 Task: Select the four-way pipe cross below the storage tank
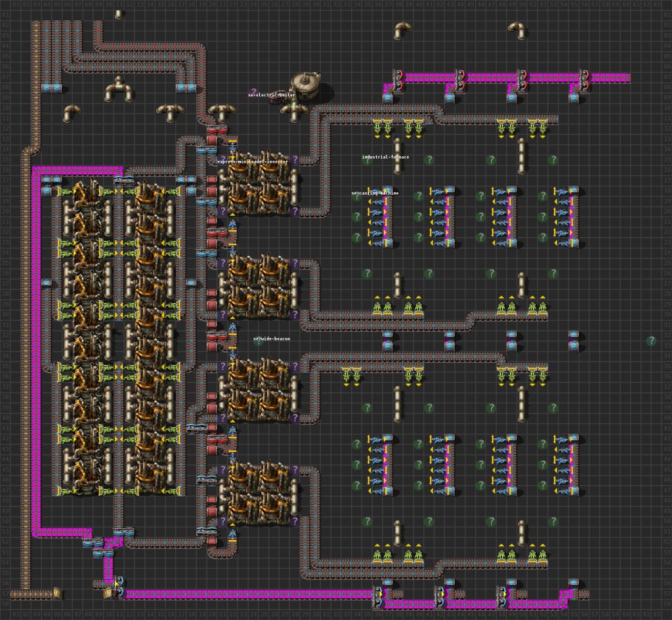(295, 111)
